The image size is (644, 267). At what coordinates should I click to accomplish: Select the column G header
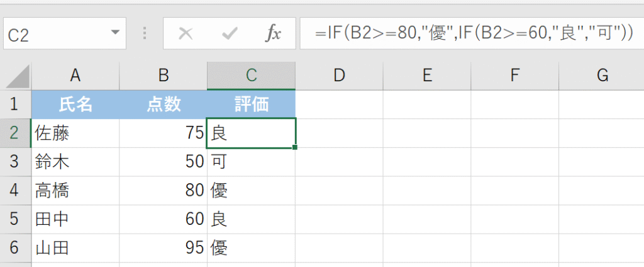[x=602, y=76]
